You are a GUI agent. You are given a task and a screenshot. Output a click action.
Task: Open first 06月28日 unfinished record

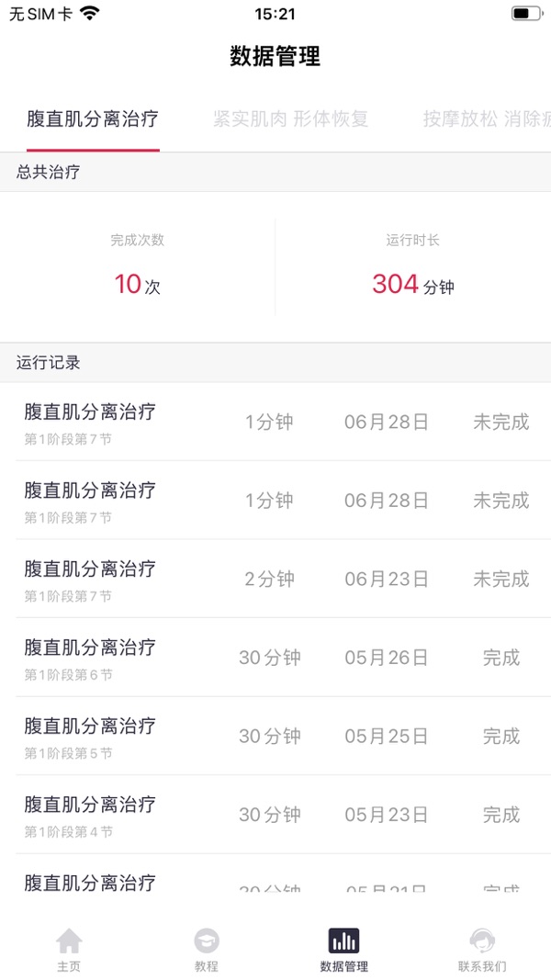pyautogui.click(x=275, y=422)
